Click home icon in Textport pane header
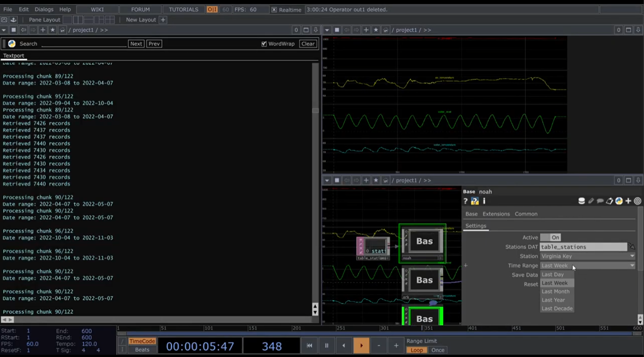Screen dimensions: 644x357 click(62, 30)
